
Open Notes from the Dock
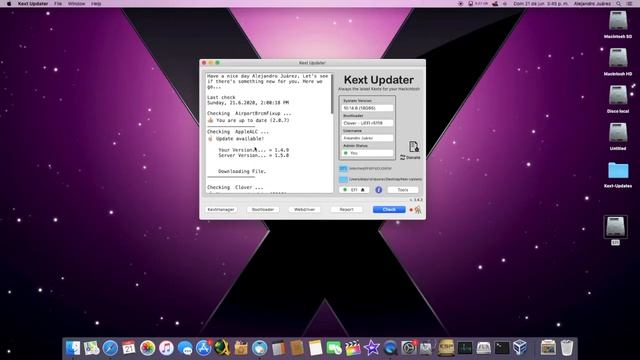(x=316, y=348)
